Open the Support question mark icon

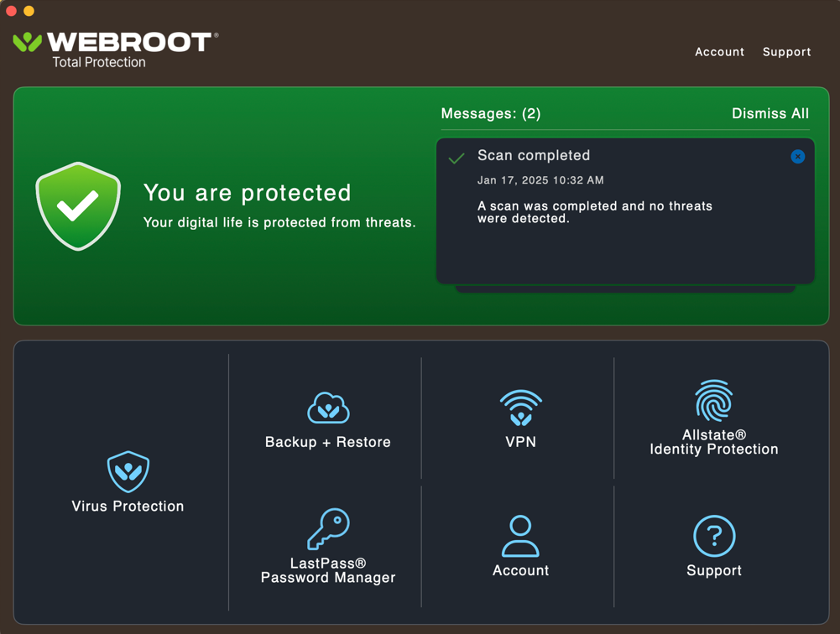pos(714,534)
